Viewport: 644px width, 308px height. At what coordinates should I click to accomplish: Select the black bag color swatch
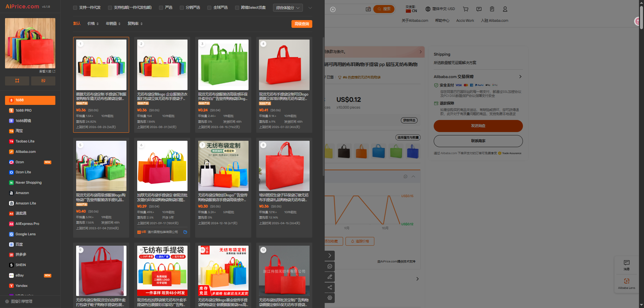[344, 151]
